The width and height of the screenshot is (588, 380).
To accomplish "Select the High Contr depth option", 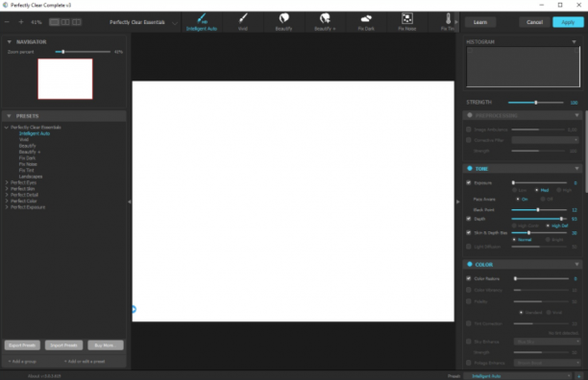I will coord(514,226).
